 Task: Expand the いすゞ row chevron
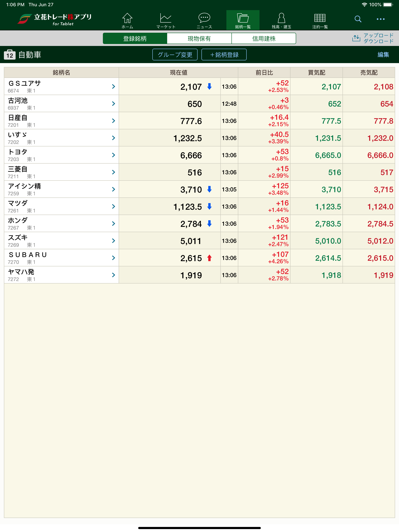(114, 138)
